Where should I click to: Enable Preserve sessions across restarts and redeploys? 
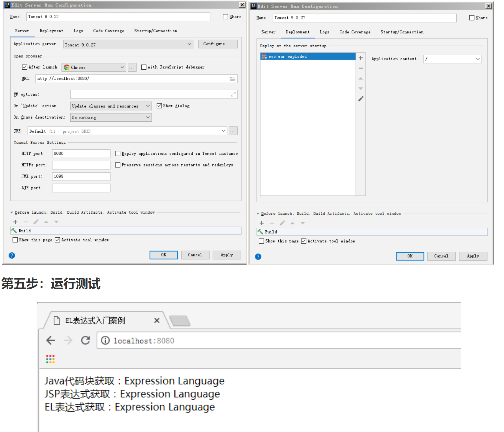click(118, 165)
